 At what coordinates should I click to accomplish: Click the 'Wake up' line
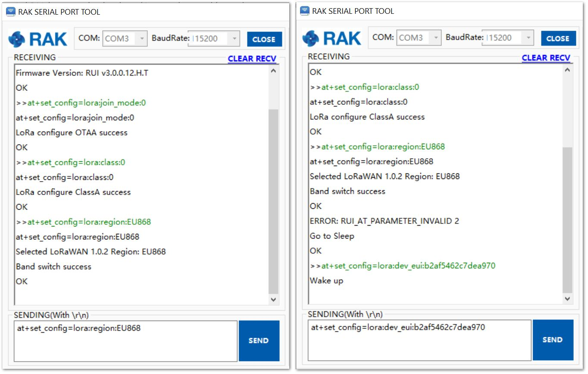click(326, 281)
